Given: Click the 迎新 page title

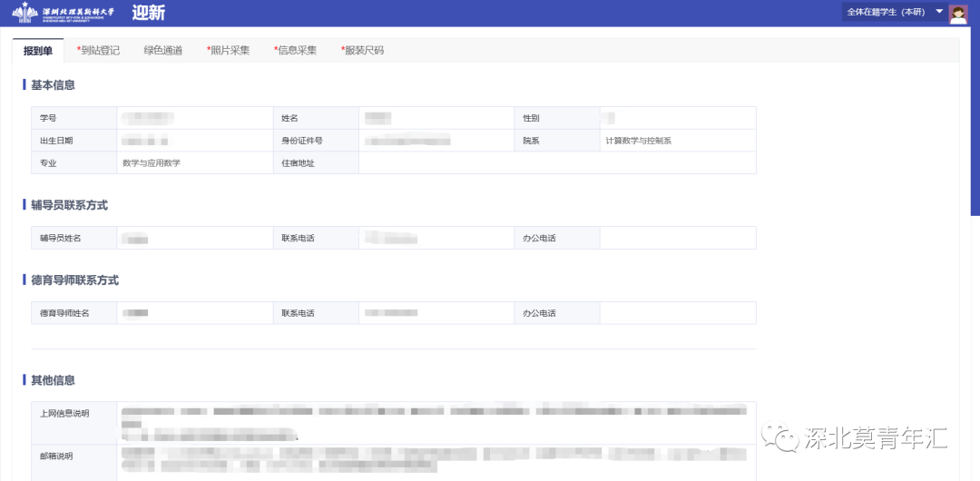Looking at the screenshot, I should coord(149,14).
